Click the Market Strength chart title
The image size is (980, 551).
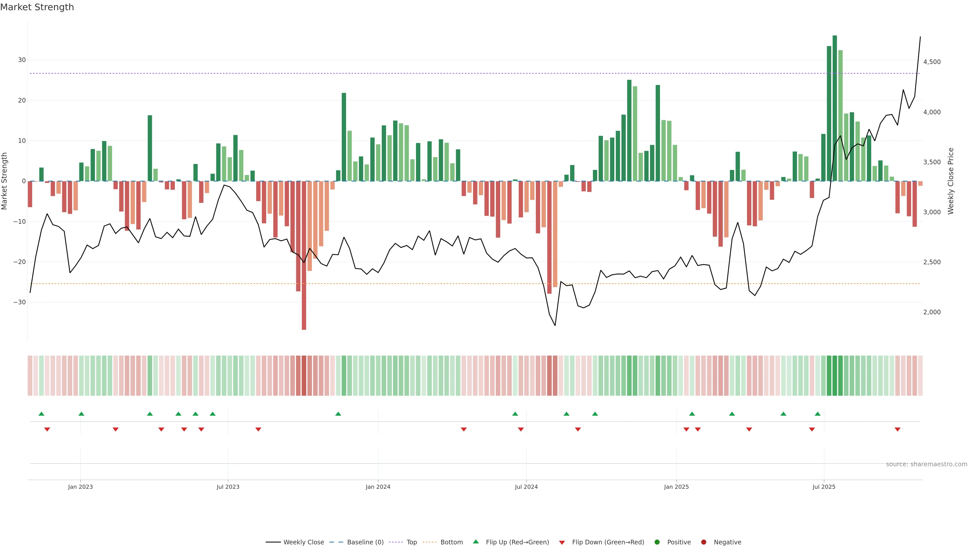pos(37,7)
